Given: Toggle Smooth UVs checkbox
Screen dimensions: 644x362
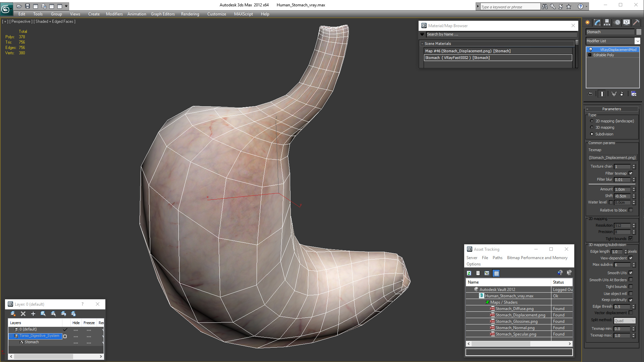Looking at the screenshot, I should click(631, 273).
